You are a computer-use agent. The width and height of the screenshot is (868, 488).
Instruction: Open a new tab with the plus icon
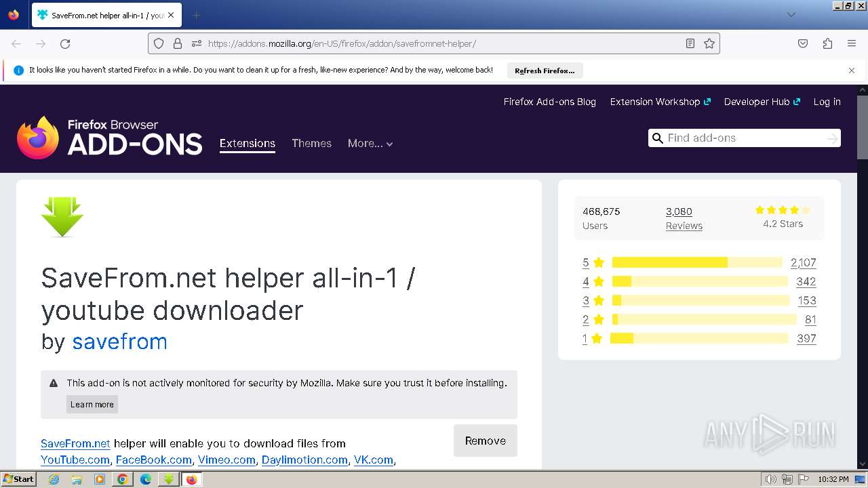(196, 15)
